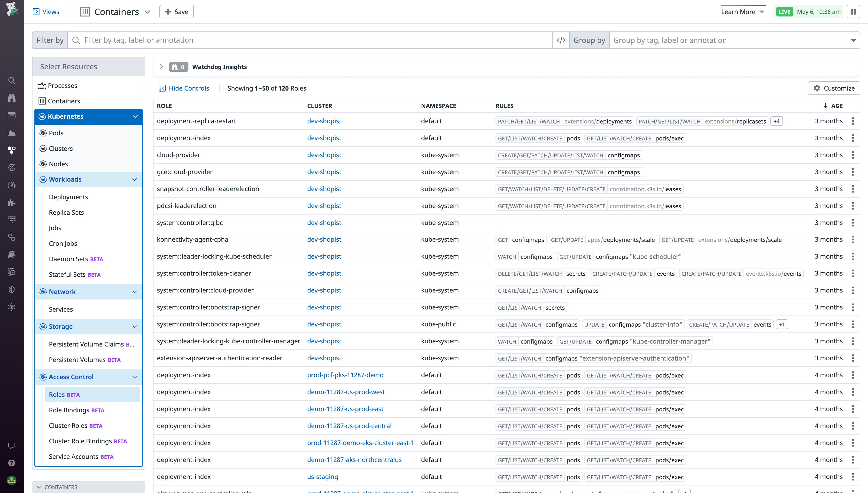Select the Metrics graph icon in the sidebar
The width and height of the screenshot is (868, 493).
click(x=12, y=133)
